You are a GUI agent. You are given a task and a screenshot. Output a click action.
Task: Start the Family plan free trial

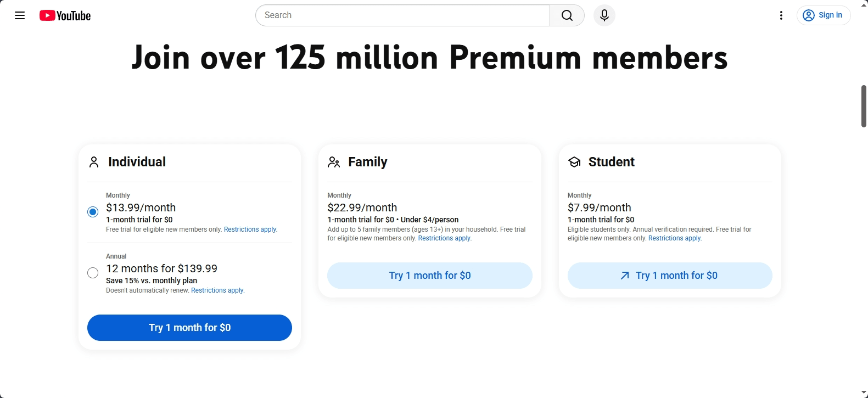point(429,275)
